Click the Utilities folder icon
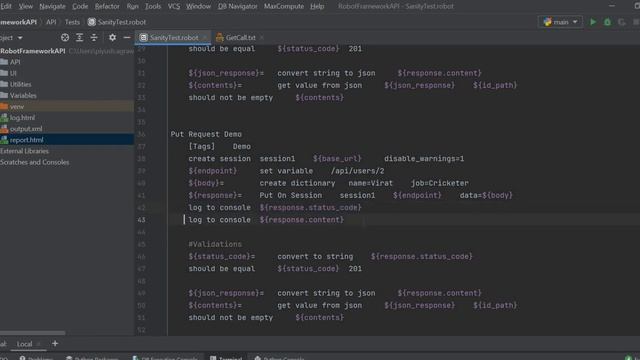Screen dimensions: 640x360 (4, 84)
